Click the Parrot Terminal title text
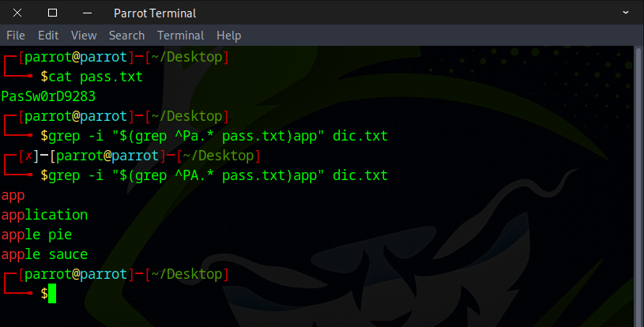 point(155,13)
